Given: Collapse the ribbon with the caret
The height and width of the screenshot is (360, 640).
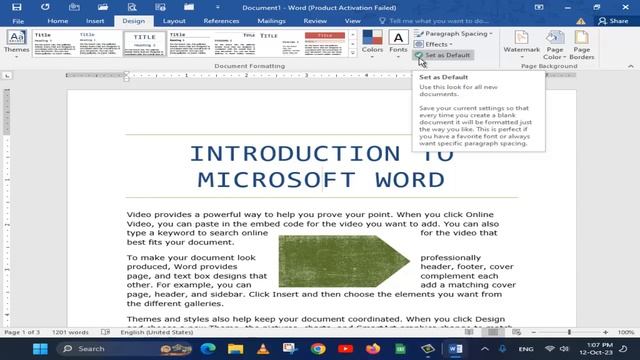Looking at the screenshot, I should tap(631, 66).
